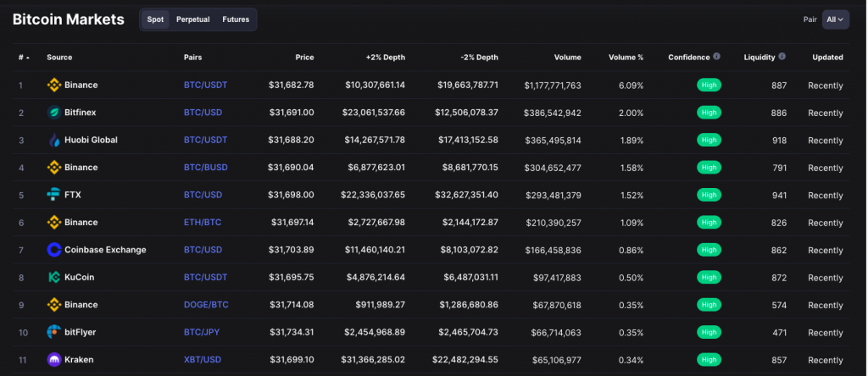Click the Bitfinex exchange name
Image resolution: width=868 pixels, height=376 pixels.
tap(81, 113)
